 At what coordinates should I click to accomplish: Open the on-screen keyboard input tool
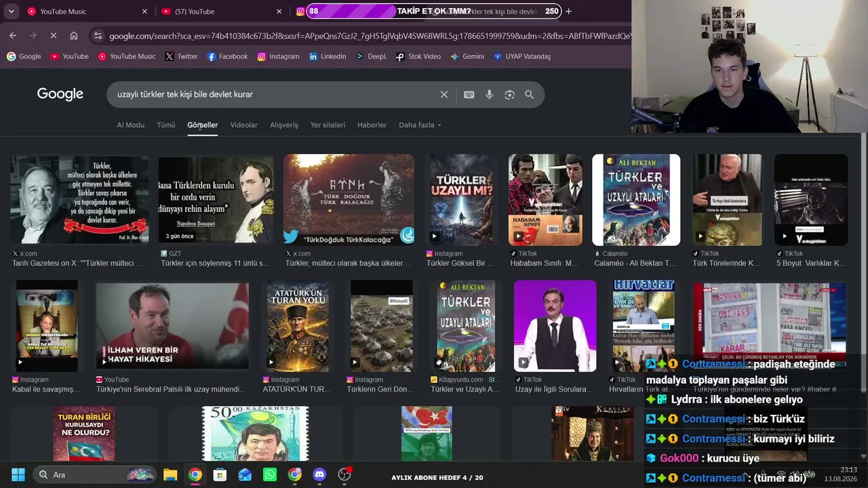point(469,95)
